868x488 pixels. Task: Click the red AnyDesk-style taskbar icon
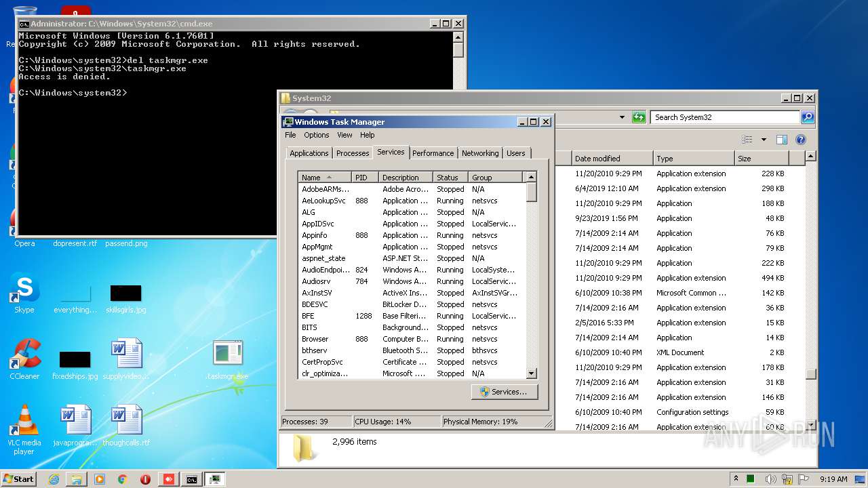tap(168, 479)
